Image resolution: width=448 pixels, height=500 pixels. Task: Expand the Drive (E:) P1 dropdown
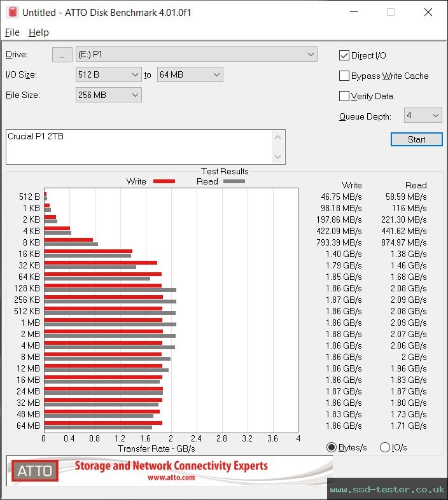point(196,55)
